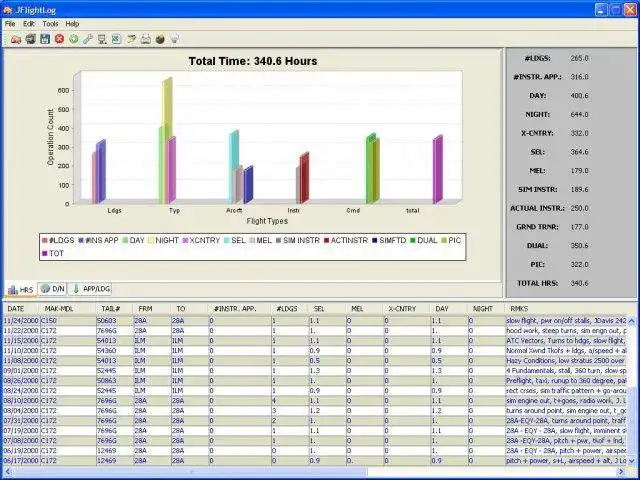Image resolution: width=640 pixels, height=480 pixels.
Task: Switch to the HRS chart tab
Action: [x=20, y=289]
